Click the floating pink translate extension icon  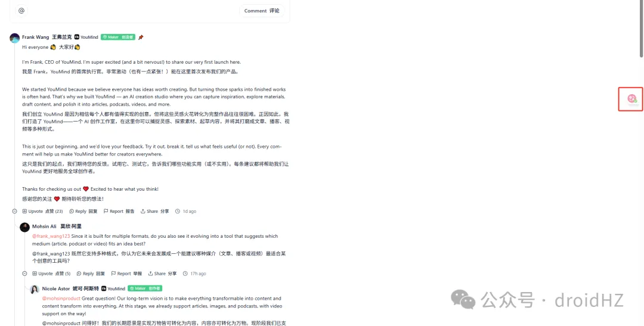(x=631, y=98)
